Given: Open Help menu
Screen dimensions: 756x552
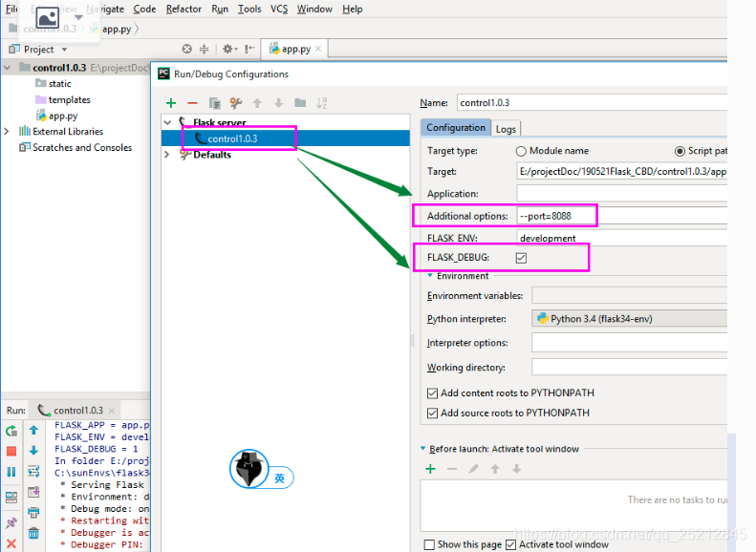Looking at the screenshot, I should pyautogui.click(x=353, y=10).
